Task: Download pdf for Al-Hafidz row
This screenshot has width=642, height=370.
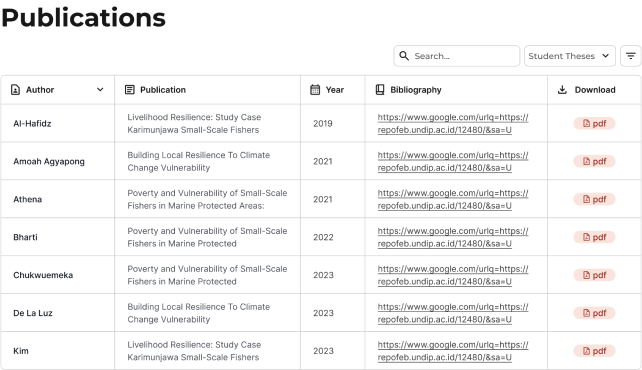Action: pyautogui.click(x=594, y=124)
